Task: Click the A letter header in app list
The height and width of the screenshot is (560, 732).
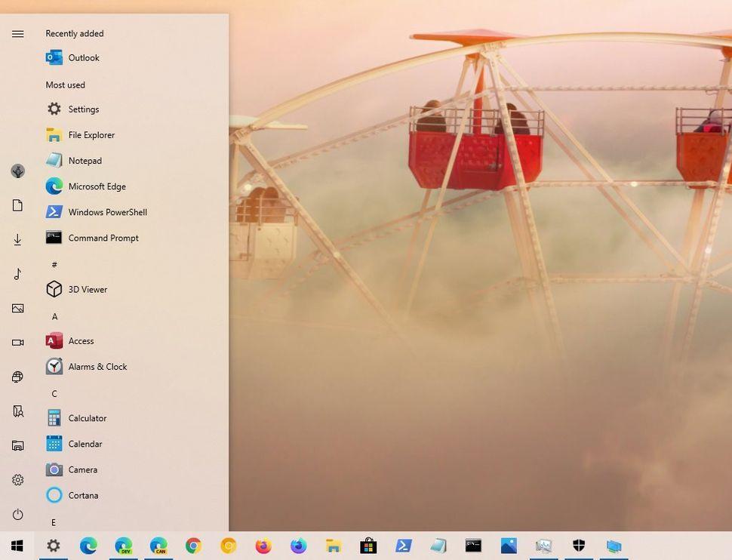Action: 54,317
